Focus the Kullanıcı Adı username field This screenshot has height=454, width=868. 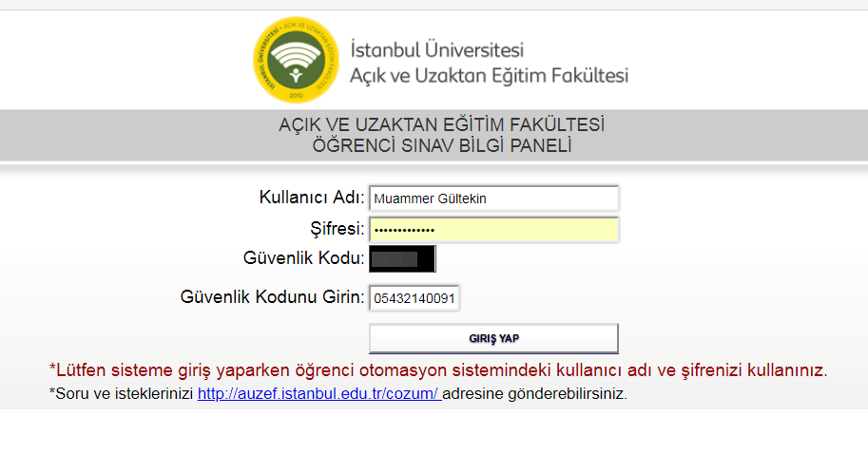493,199
